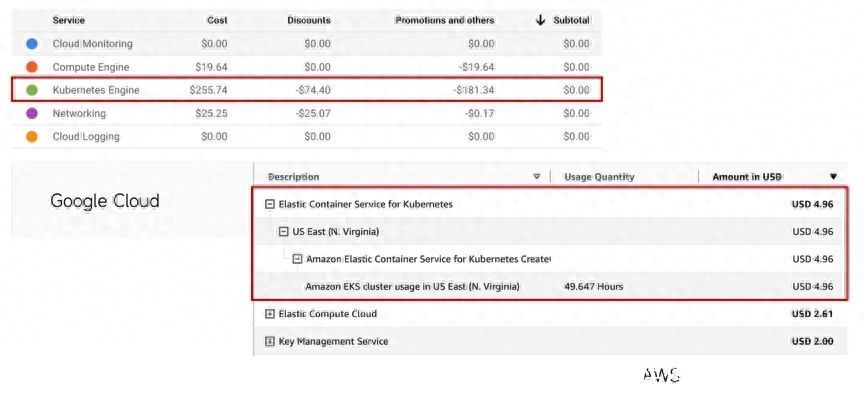This screenshot has width=864, height=395.
Task: Collapse the US East (N. Virginia) region node
Action: (283, 232)
